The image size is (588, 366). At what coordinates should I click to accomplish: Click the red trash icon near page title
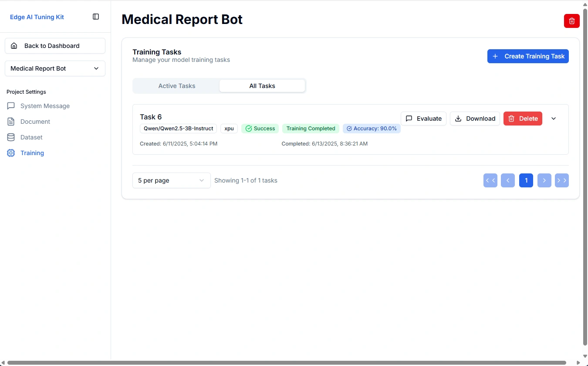click(x=571, y=20)
